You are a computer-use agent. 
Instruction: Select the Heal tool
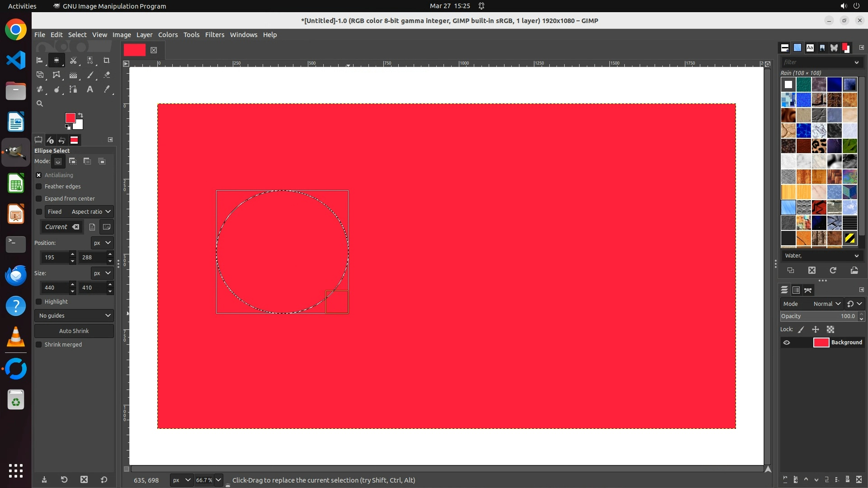40,89
